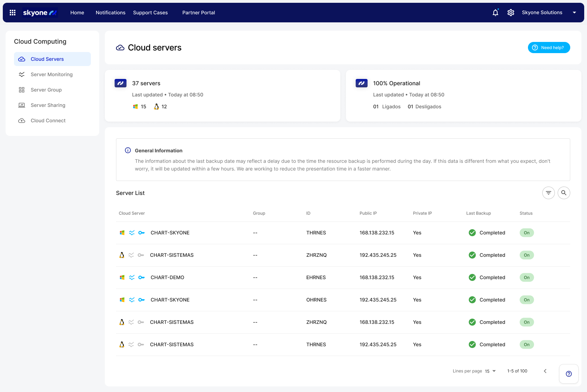Open Server Sharing in the sidebar

pyautogui.click(x=52, y=105)
